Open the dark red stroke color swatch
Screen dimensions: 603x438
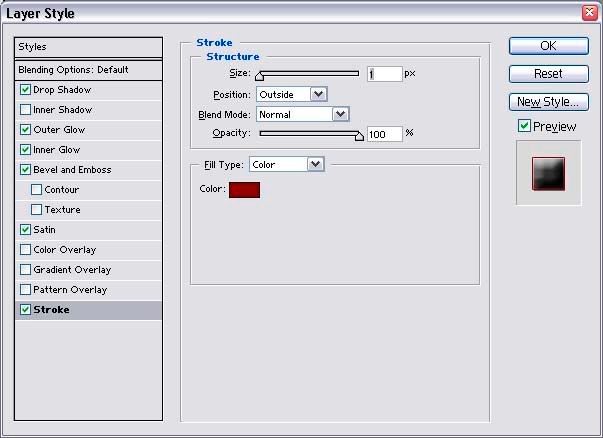click(245, 190)
